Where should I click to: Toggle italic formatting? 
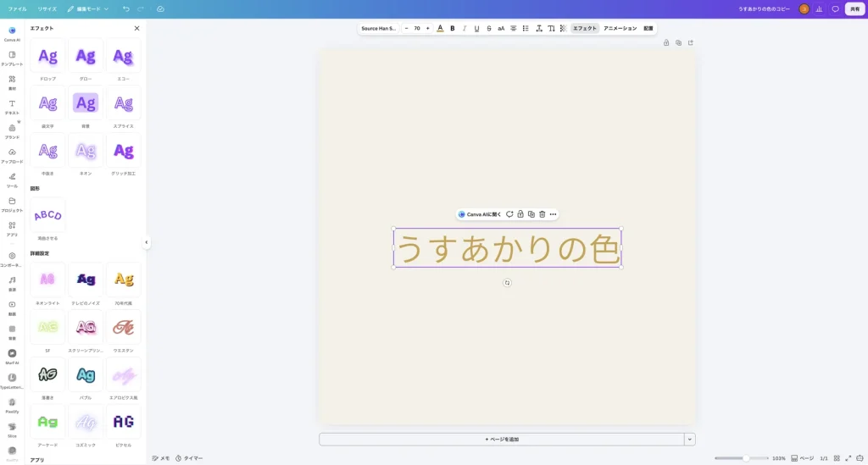[465, 28]
